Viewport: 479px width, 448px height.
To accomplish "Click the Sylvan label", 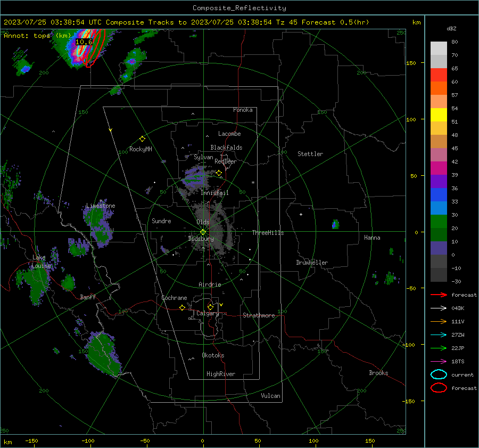I will (x=203, y=157).
